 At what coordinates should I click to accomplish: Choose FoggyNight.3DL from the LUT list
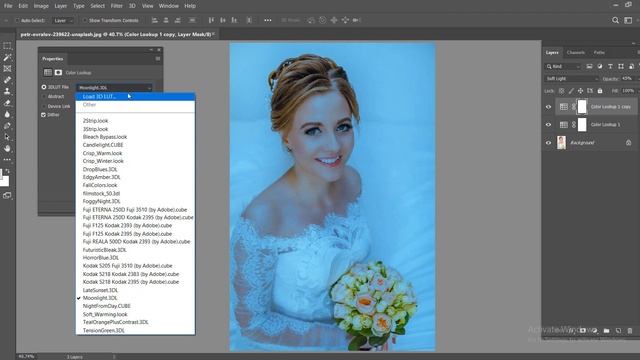coord(102,201)
